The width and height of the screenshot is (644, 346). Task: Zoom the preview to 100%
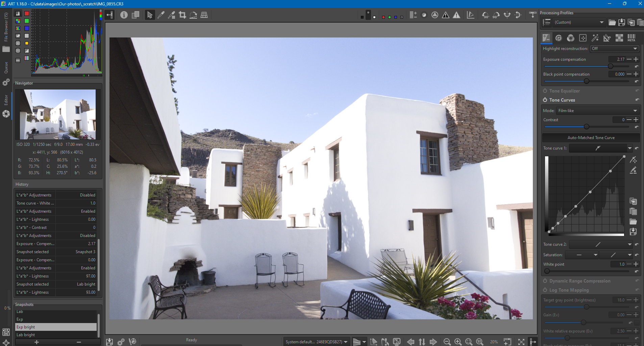[479, 342]
